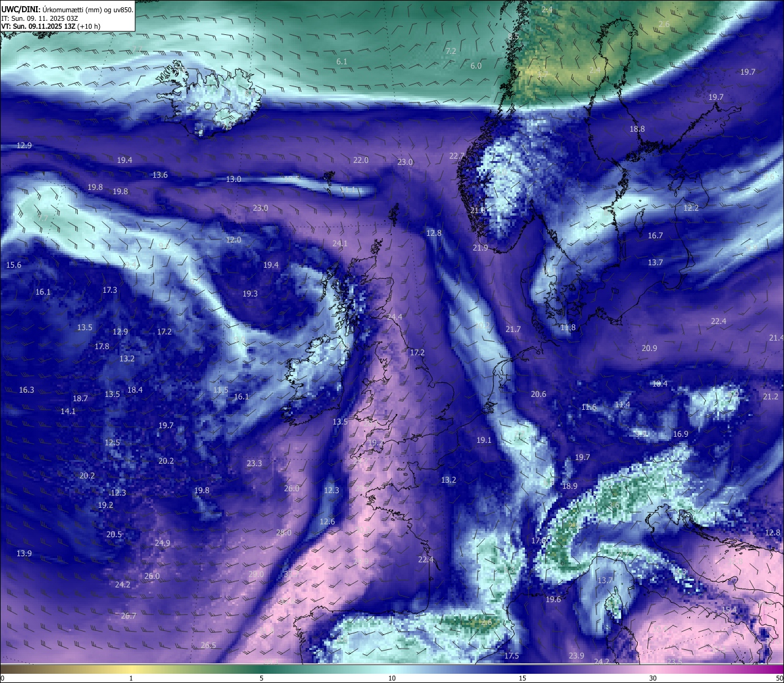The height and width of the screenshot is (683, 784).
Task: Select the 11.6 value label
Action: tap(589, 407)
